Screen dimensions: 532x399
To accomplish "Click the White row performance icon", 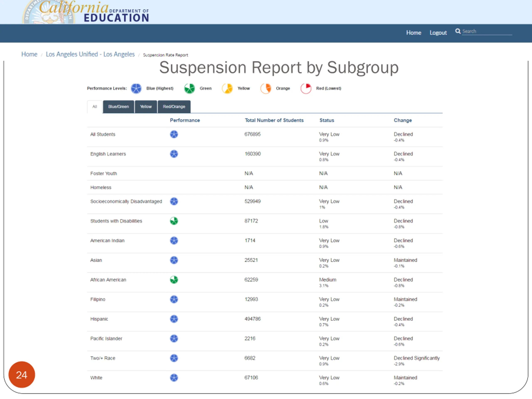I will (x=174, y=378).
